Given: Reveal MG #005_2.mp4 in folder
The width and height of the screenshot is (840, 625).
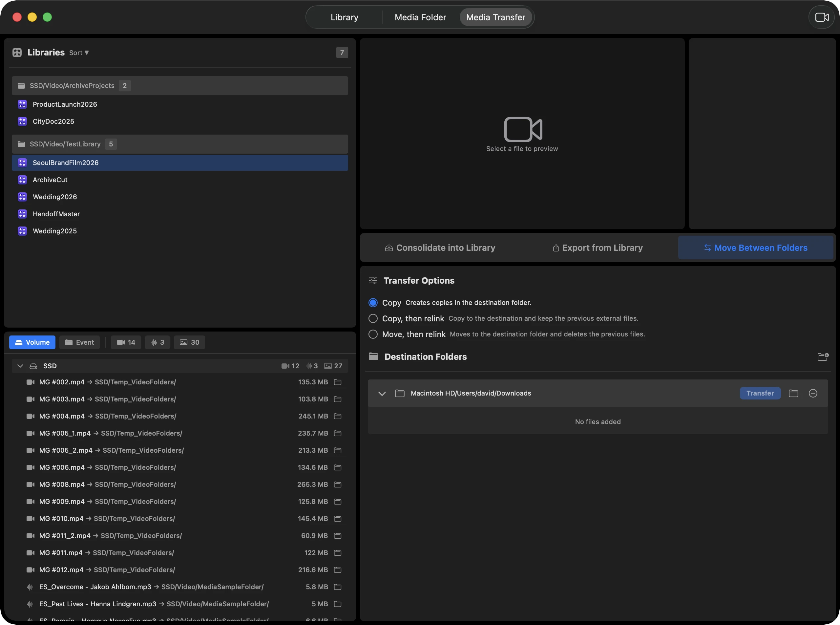Looking at the screenshot, I should coord(338,450).
